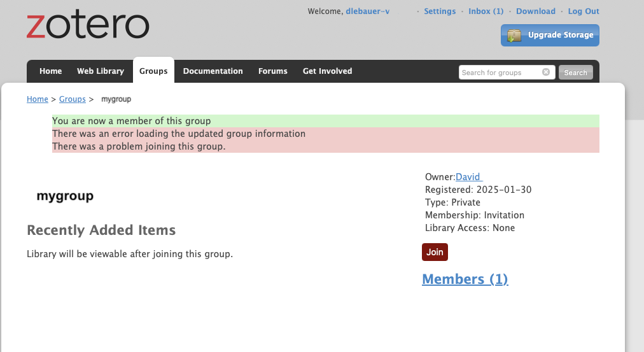Image resolution: width=644 pixels, height=352 pixels.
Task: Open Settings link
Action: 440,11
